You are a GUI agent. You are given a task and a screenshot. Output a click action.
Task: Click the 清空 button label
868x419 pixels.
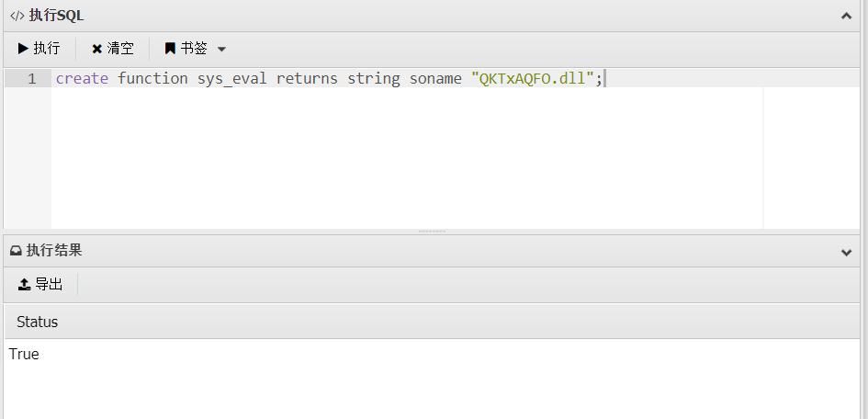[x=120, y=48]
